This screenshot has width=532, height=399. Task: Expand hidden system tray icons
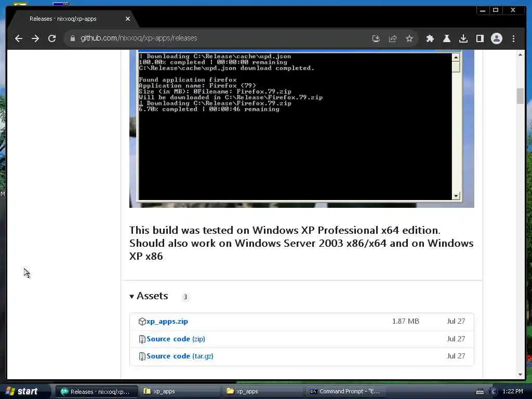tap(494, 392)
